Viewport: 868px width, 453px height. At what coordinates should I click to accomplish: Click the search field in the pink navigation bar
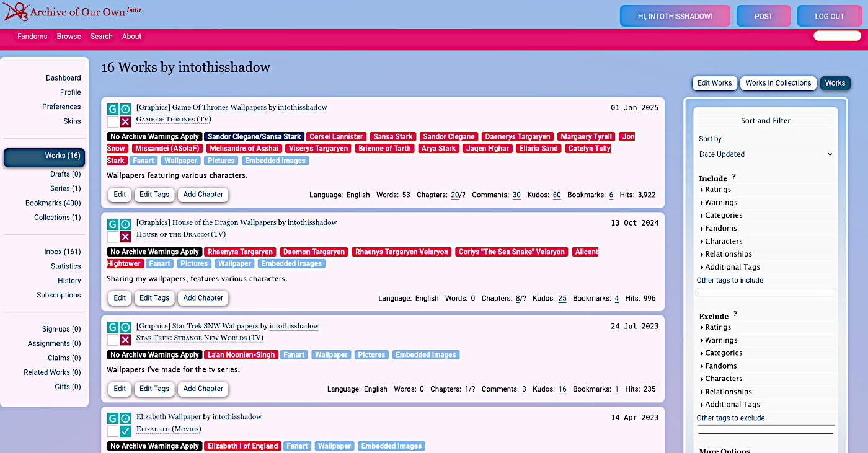tap(836, 35)
